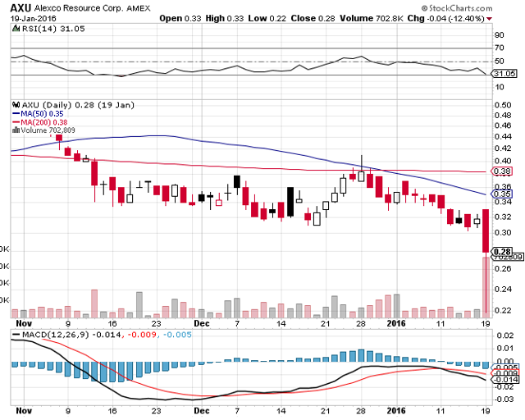The height and width of the screenshot is (420, 525).
Task: Click the black MACD line legend dash
Action: point(16,335)
